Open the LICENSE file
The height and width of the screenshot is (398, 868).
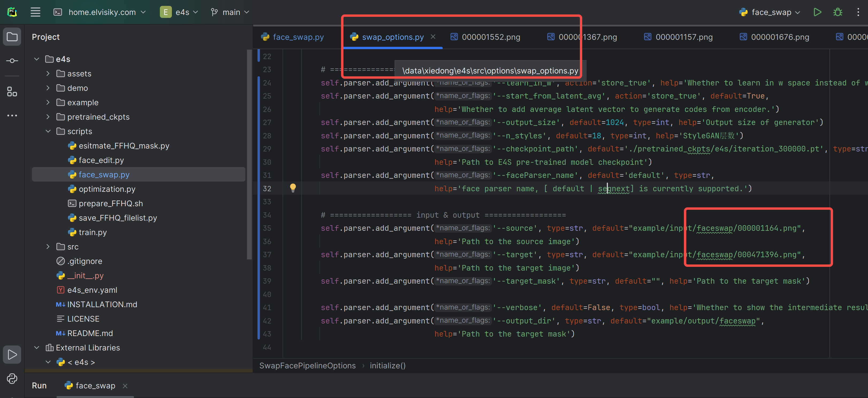(78, 319)
